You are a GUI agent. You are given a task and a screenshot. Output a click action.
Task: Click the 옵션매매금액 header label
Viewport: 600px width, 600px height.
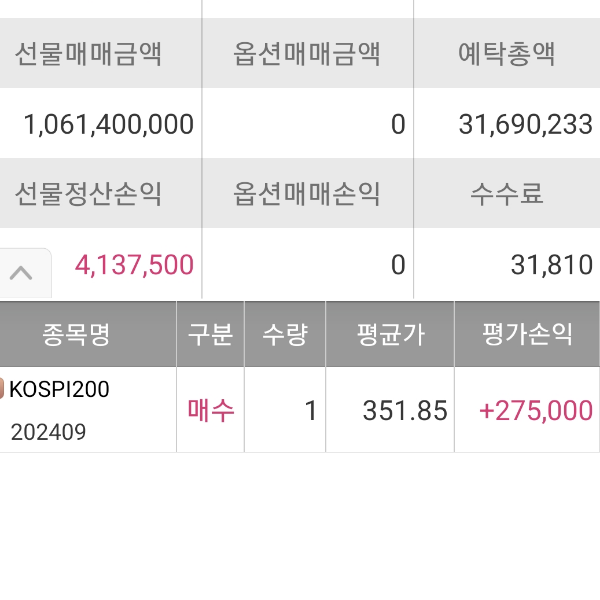click(307, 53)
